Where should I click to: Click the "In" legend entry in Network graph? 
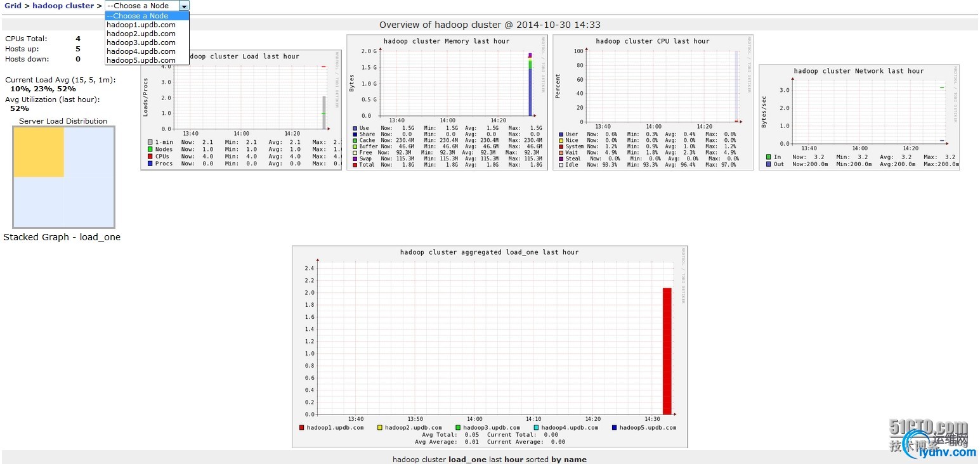point(773,157)
